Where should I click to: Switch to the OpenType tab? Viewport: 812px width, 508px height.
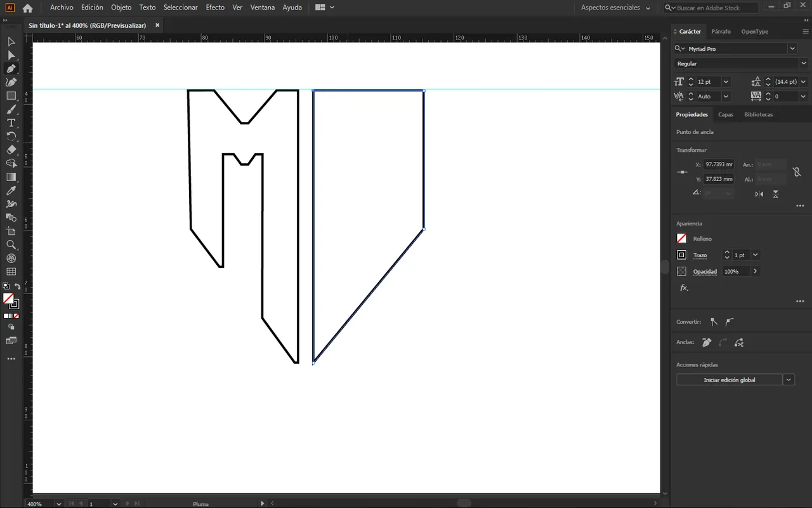tap(755, 31)
